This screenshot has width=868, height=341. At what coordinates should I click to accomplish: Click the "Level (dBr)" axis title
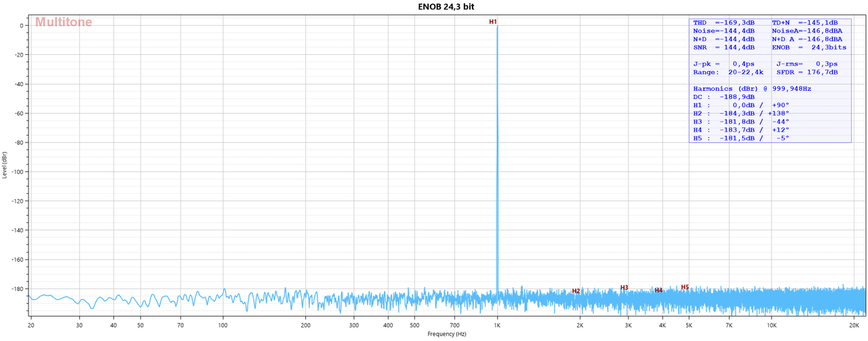tap(5, 165)
